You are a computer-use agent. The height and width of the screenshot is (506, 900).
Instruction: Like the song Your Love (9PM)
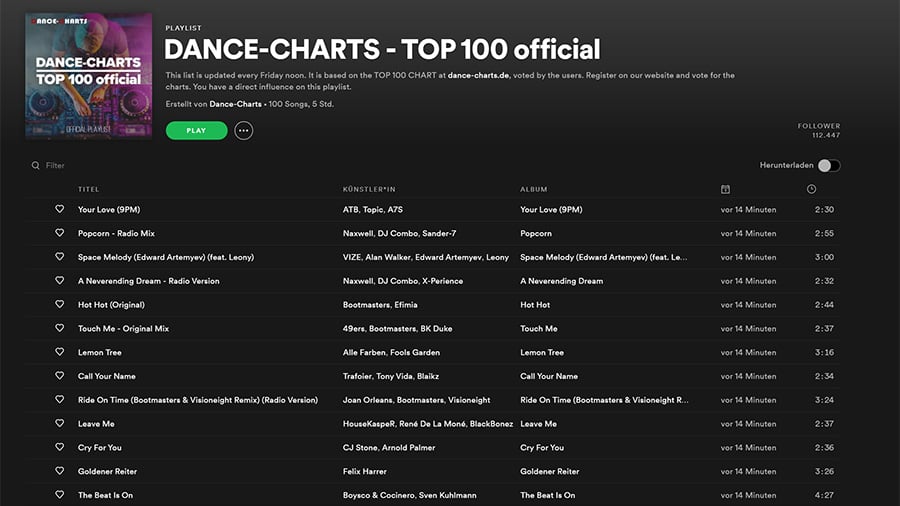point(60,209)
